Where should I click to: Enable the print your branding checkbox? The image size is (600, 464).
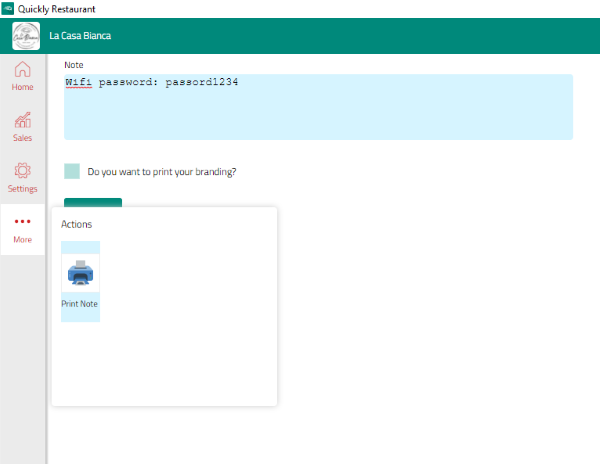(x=72, y=171)
